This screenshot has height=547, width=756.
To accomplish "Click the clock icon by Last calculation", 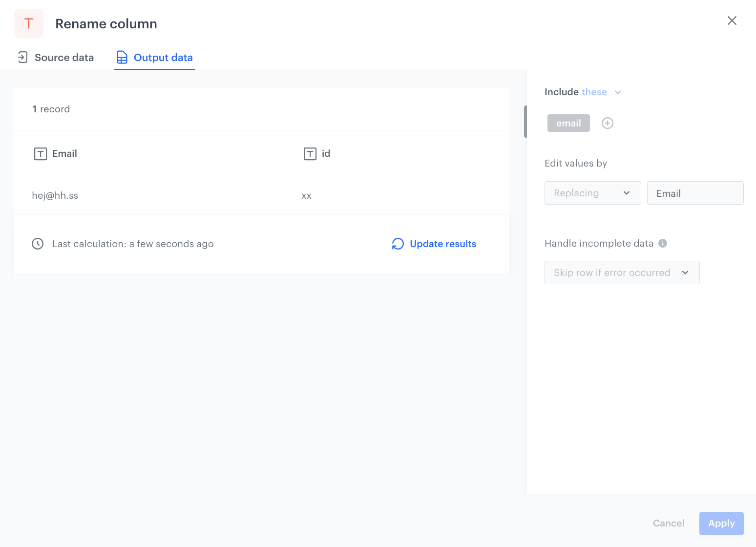I will (38, 244).
